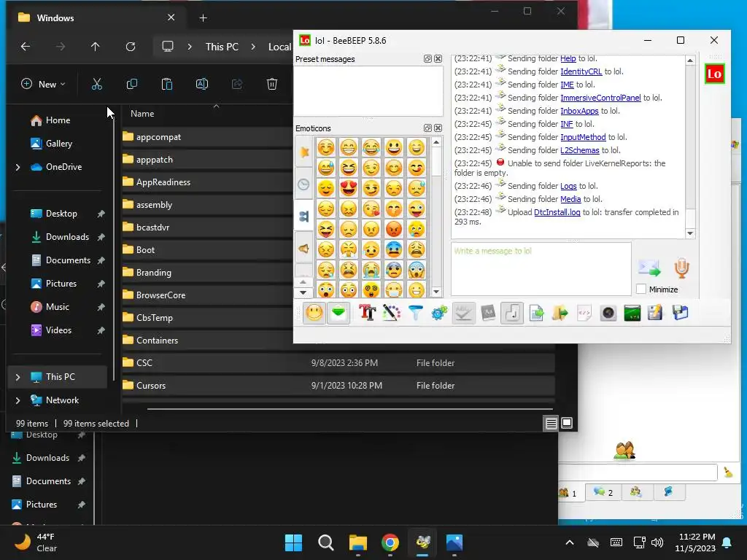Select the favorites star emoticon tab

pyautogui.click(x=304, y=152)
